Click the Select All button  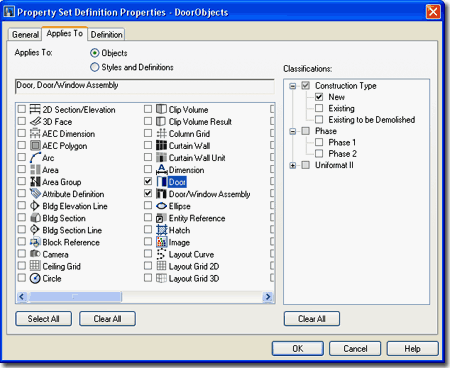(x=43, y=319)
